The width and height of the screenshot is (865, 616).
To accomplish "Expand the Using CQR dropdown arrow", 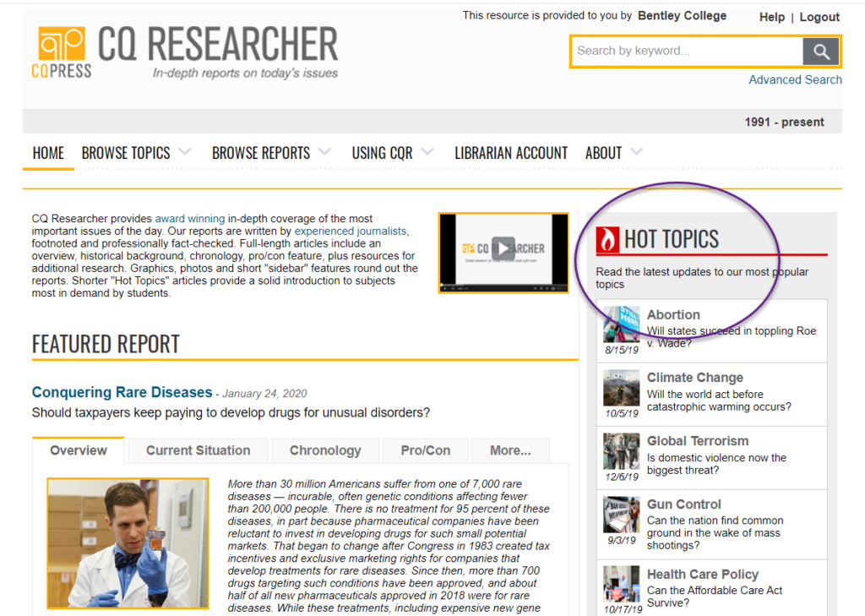I will tap(427, 152).
